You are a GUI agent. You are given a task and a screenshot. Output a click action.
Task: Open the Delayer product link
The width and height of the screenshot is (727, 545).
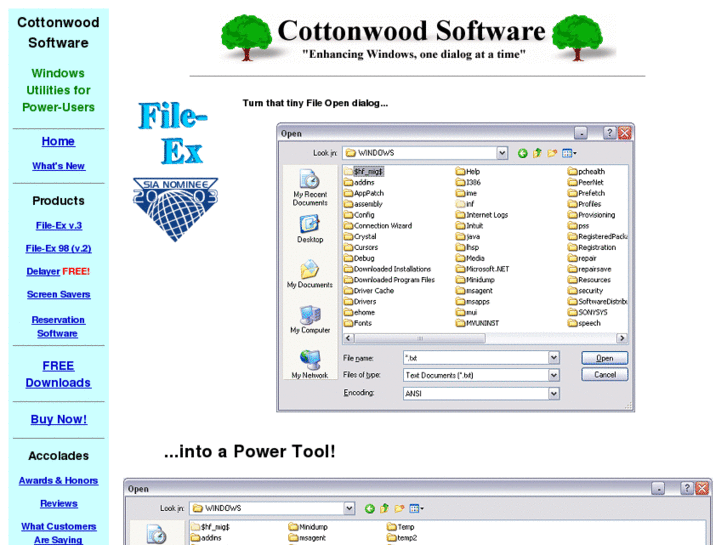43,271
